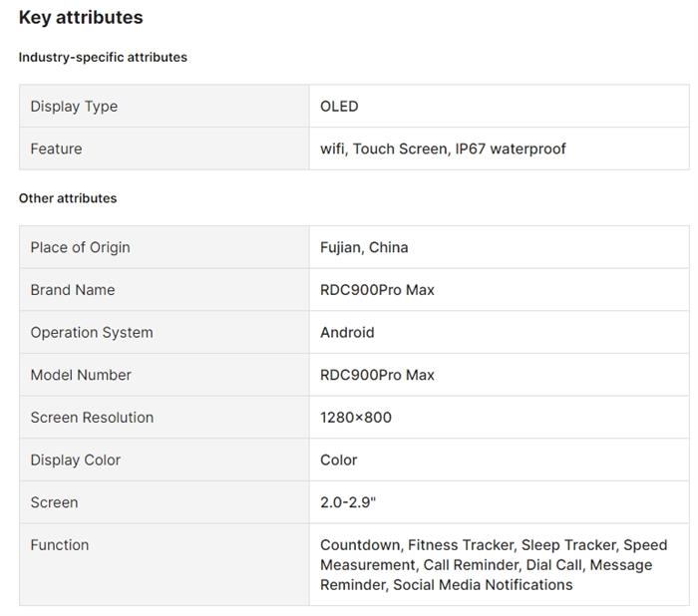The width and height of the screenshot is (698, 616).
Task: Select the "Model Number" label cell
Action: [81, 375]
